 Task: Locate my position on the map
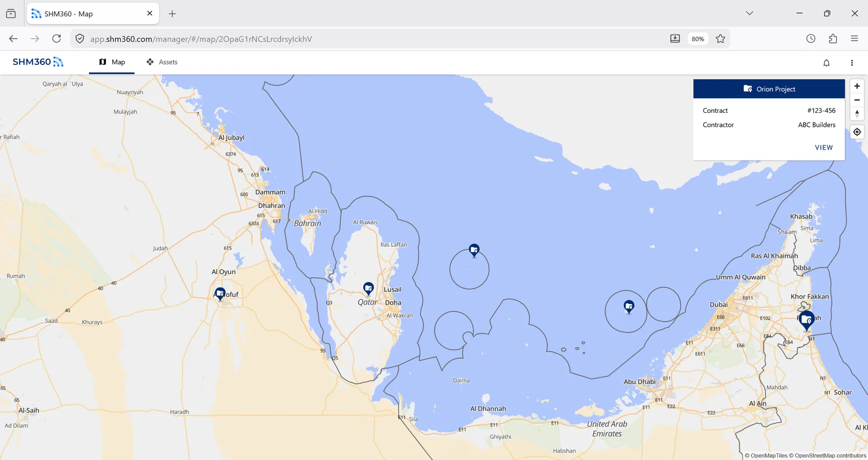pyautogui.click(x=857, y=132)
